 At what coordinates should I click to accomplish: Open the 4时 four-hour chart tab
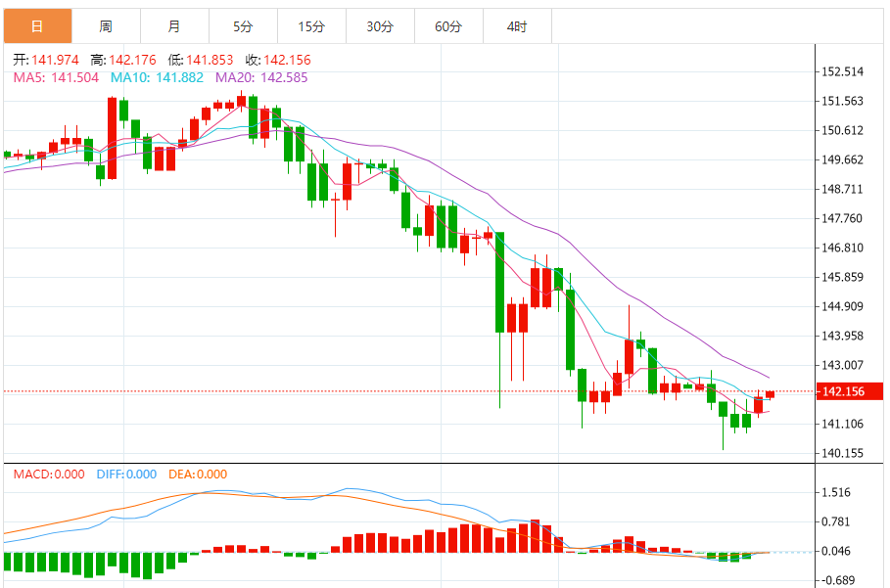[x=518, y=26]
